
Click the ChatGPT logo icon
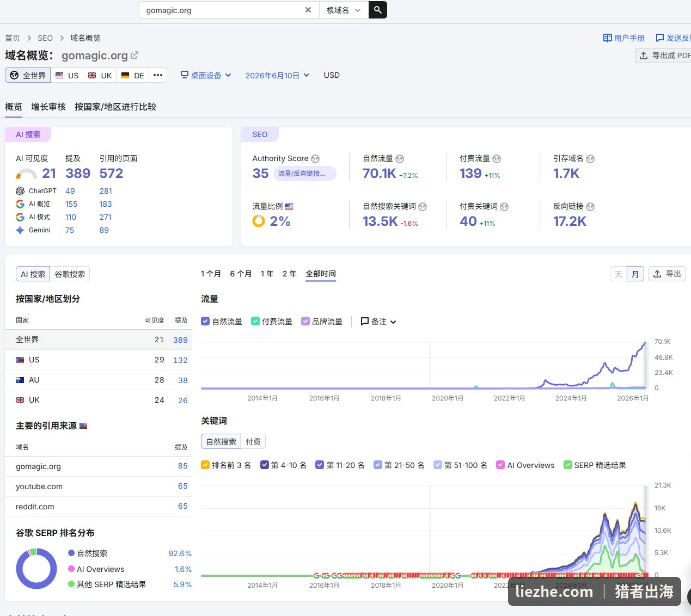pyautogui.click(x=20, y=191)
